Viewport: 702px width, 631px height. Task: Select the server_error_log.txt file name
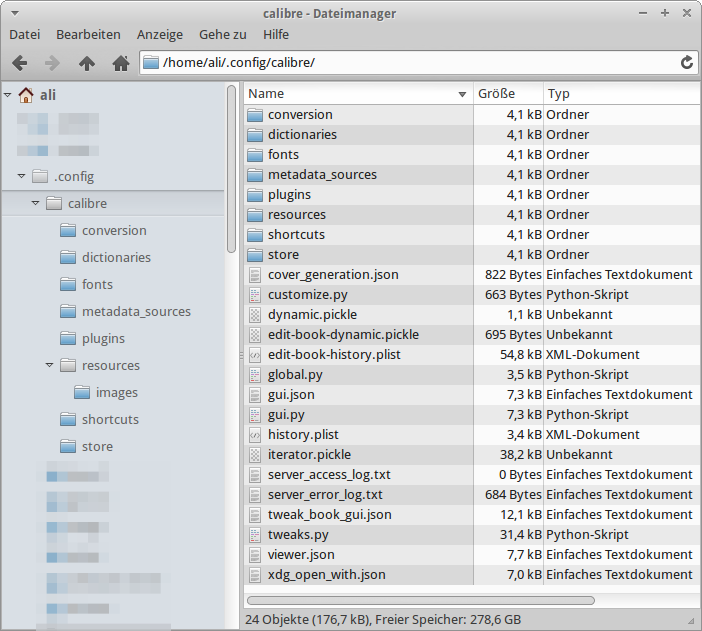[325, 495]
